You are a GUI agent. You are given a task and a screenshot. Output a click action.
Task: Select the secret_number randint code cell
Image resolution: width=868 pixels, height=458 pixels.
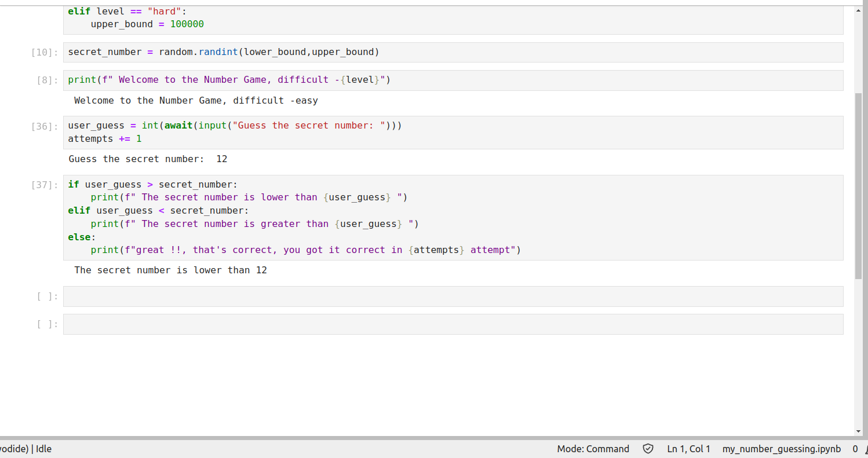pos(452,52)
